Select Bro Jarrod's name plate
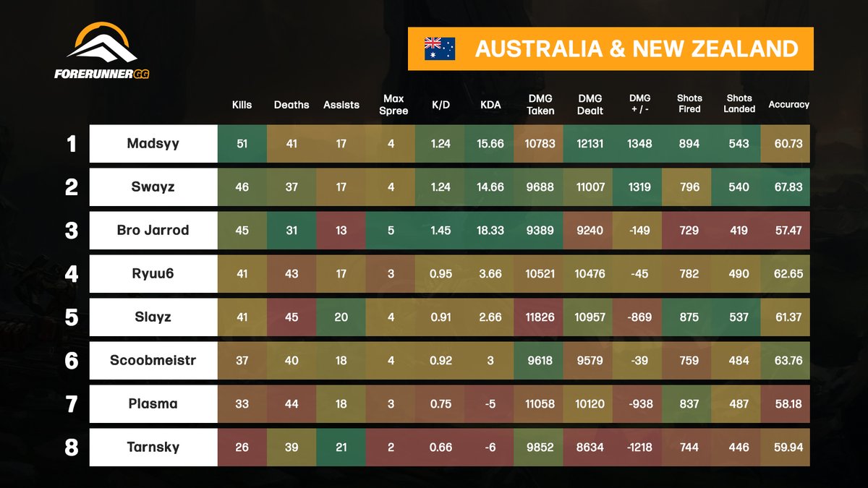Image resolution: width=868 pixels, height=488 pixels. pyautogui.click(x=153, y=231)
